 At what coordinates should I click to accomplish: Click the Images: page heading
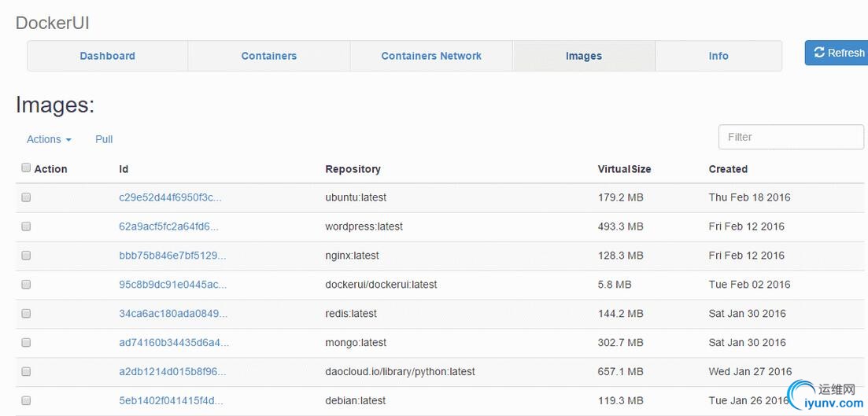point(55,105)
